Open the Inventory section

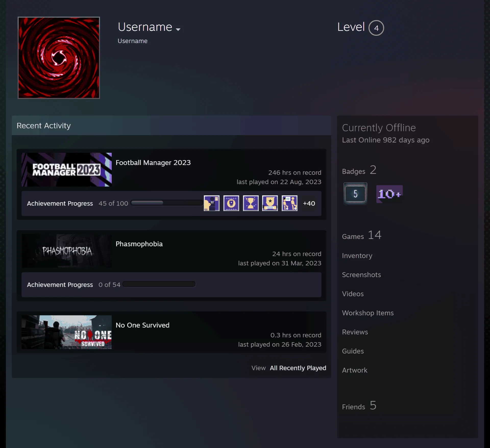[357, 255]
